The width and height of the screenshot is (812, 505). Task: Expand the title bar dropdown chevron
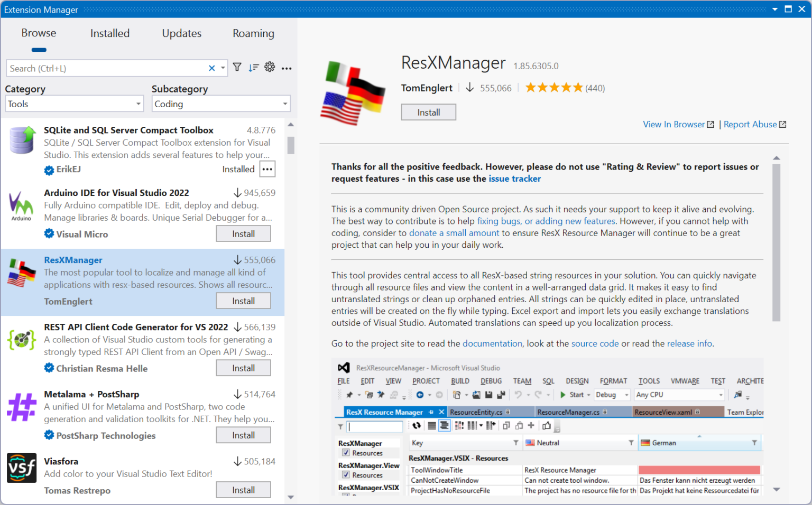click(x=775, y=9)
